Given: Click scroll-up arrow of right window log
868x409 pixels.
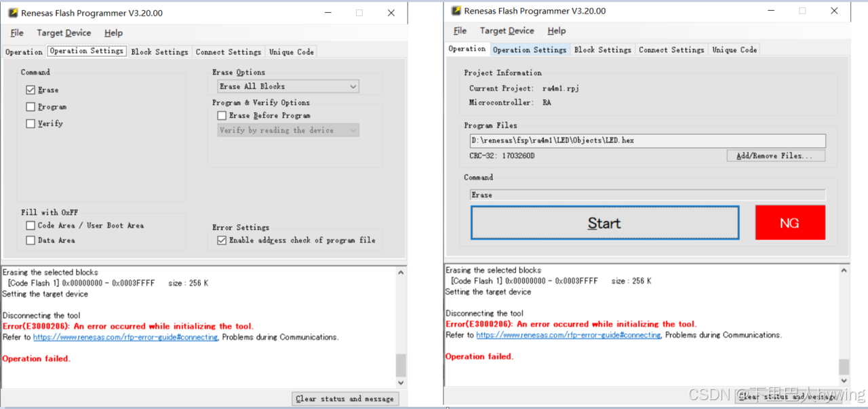Looking at the screenshot, I should tap(844, 271).
